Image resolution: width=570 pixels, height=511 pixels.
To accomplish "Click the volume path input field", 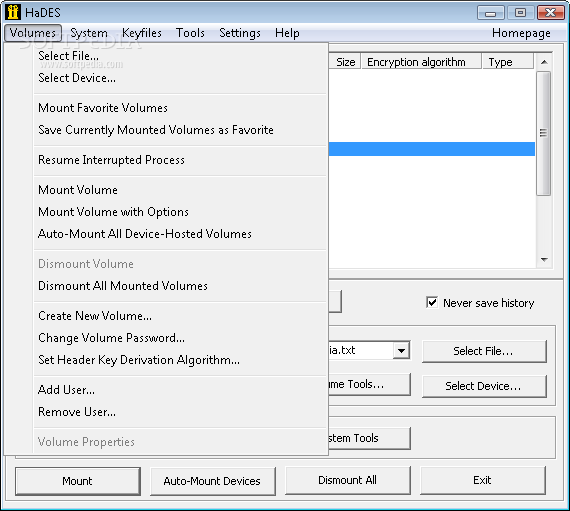I will click(361, 350).
